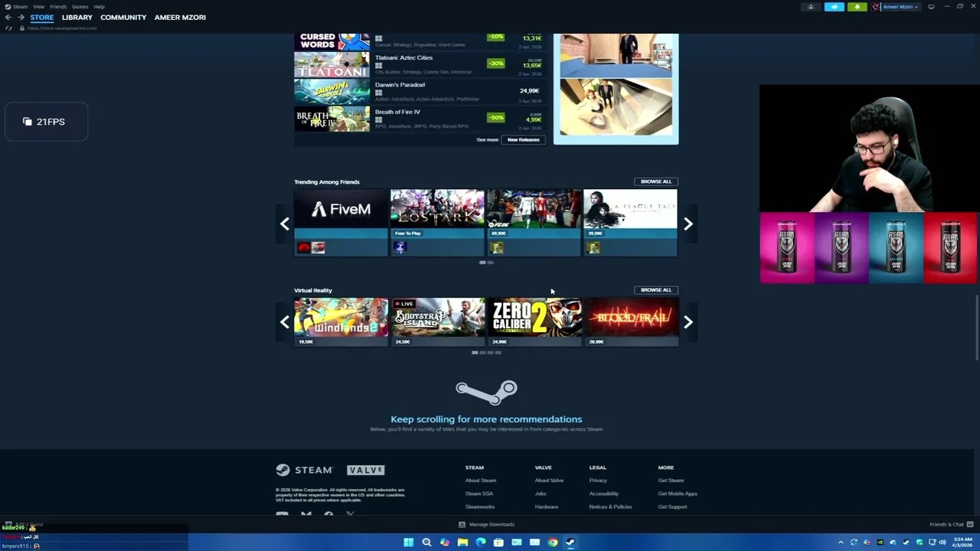Screen dimensions: 980x551
Task: Open the Steam SSA footer link
Action: (x=479, y=494)
